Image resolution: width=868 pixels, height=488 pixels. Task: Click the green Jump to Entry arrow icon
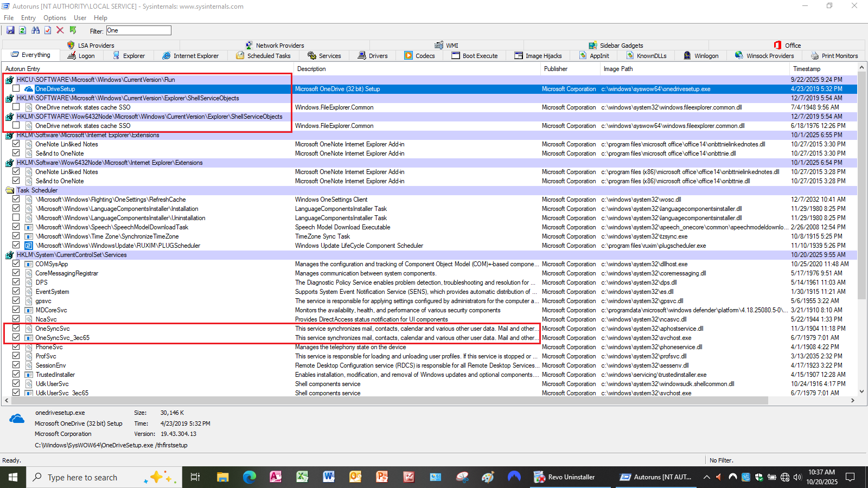pyautogui.click(x=73, y=30)
